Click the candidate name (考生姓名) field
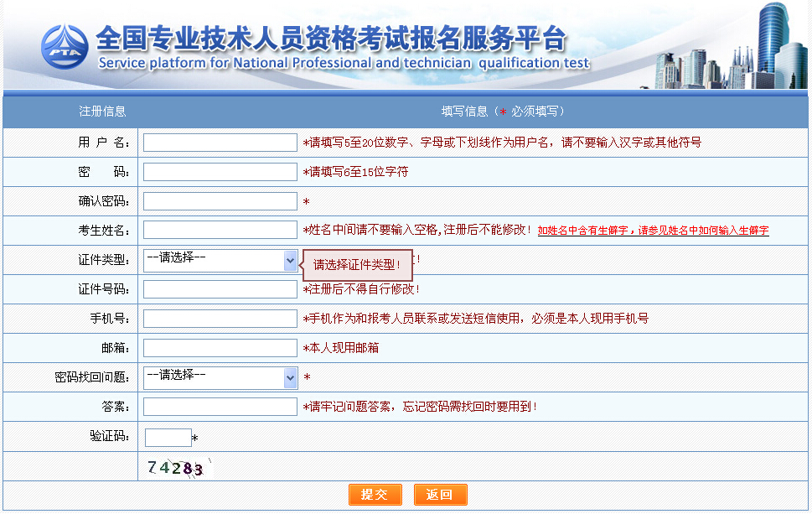 click(220, 230)
